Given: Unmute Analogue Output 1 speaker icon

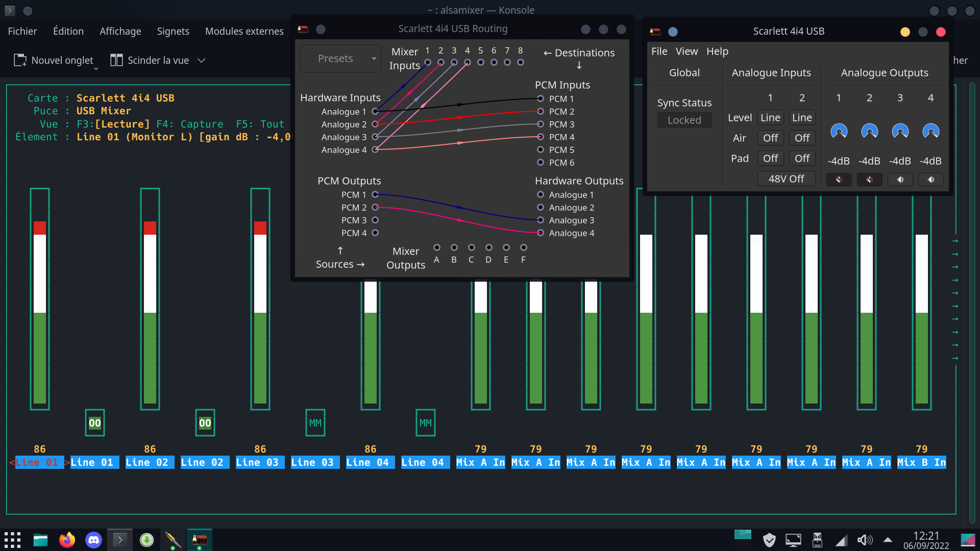Looking at the screenshot, I should 839,180.
